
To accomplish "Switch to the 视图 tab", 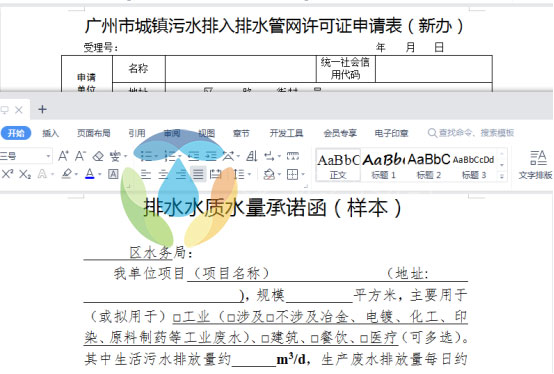I will pos(206,133).
